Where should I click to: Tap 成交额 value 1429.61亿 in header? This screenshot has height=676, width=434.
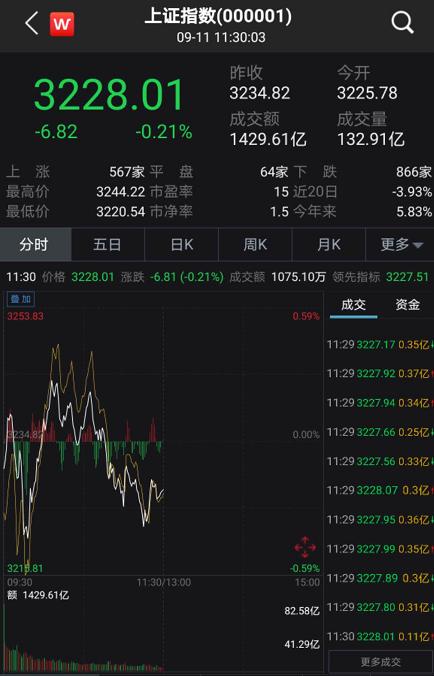(268, 139)
